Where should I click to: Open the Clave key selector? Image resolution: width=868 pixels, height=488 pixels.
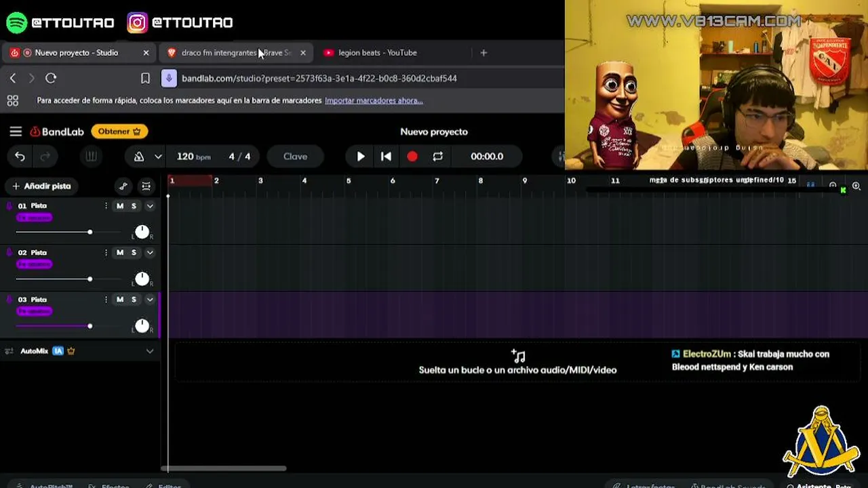coord(295,157)
